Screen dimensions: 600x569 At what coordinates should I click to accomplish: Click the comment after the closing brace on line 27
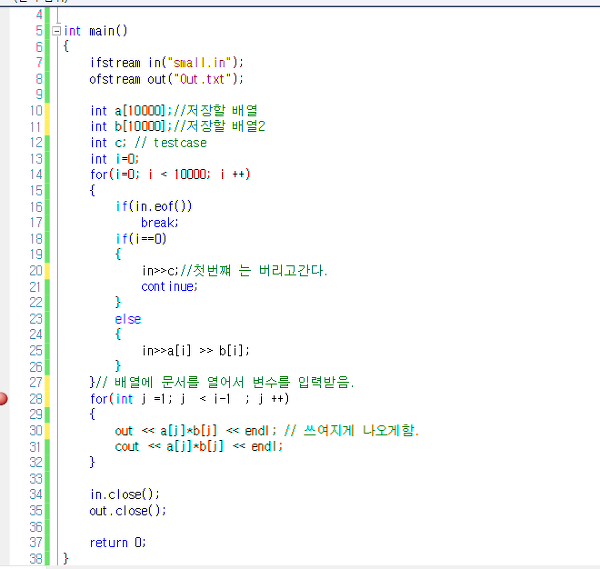(x=225, y=382)
